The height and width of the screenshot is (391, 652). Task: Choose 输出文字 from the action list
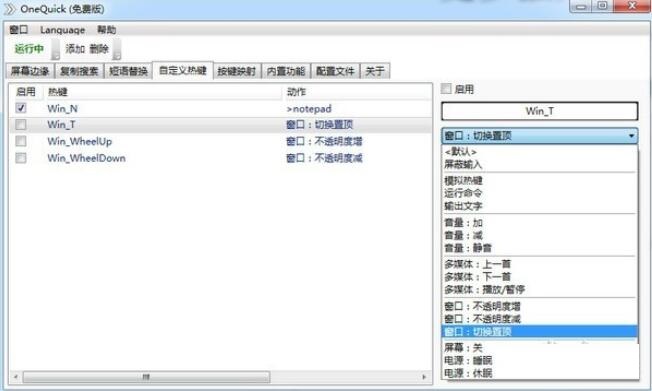pyautogui.click(x=539, y=206)
